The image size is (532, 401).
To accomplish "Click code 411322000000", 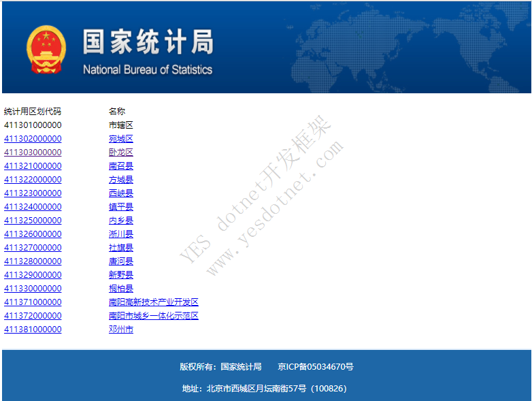I will [33, 180].
